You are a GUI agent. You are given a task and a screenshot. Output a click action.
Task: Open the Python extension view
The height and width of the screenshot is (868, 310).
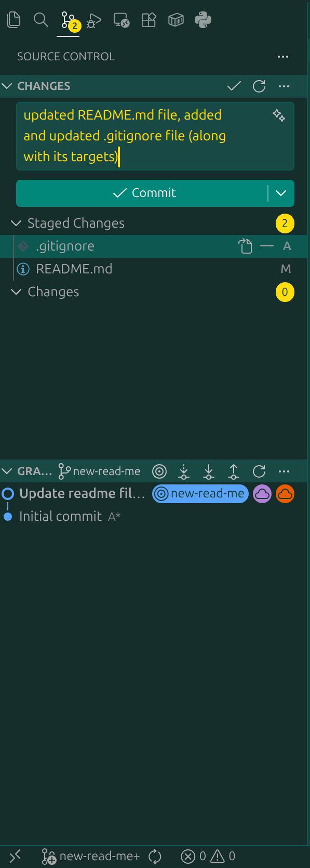[203, 20]
